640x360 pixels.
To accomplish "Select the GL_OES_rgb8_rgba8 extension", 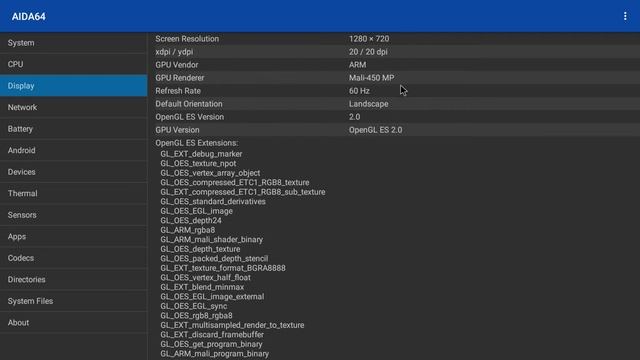I will click(196, 316).
